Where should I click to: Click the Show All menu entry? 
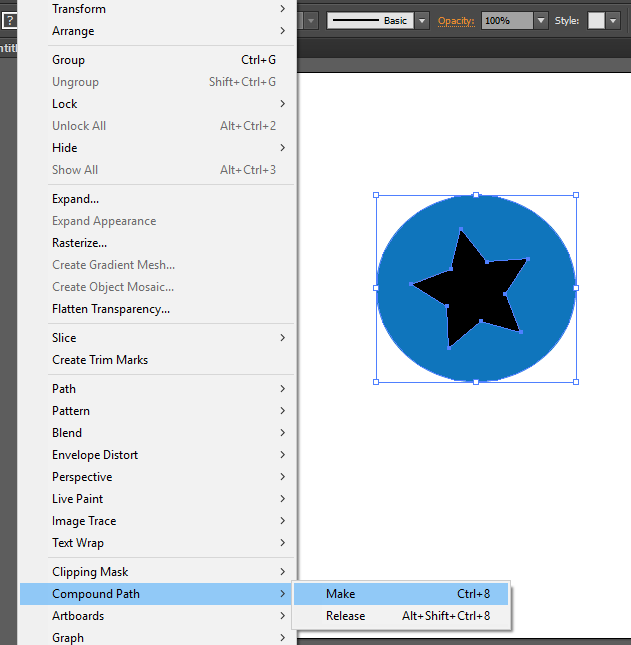[x=158, y=170]
